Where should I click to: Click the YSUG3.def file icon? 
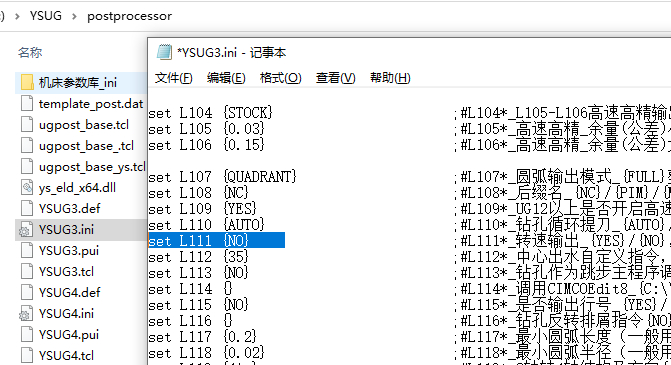(x=27, y=208)
